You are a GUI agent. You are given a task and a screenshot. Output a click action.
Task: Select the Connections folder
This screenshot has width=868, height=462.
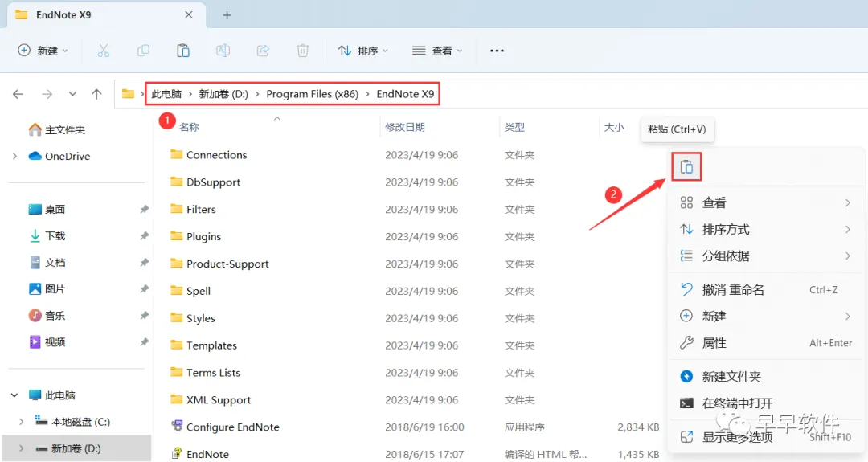(x=209, y=155)
